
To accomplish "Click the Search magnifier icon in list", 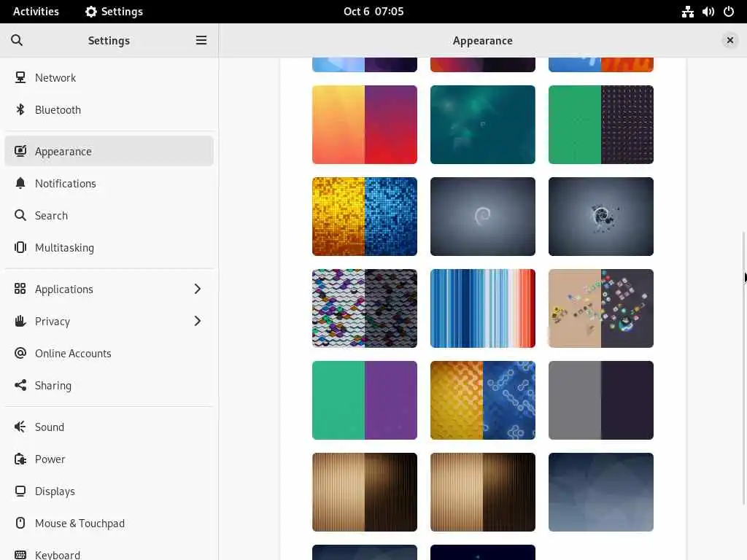I will click(20, 215).
